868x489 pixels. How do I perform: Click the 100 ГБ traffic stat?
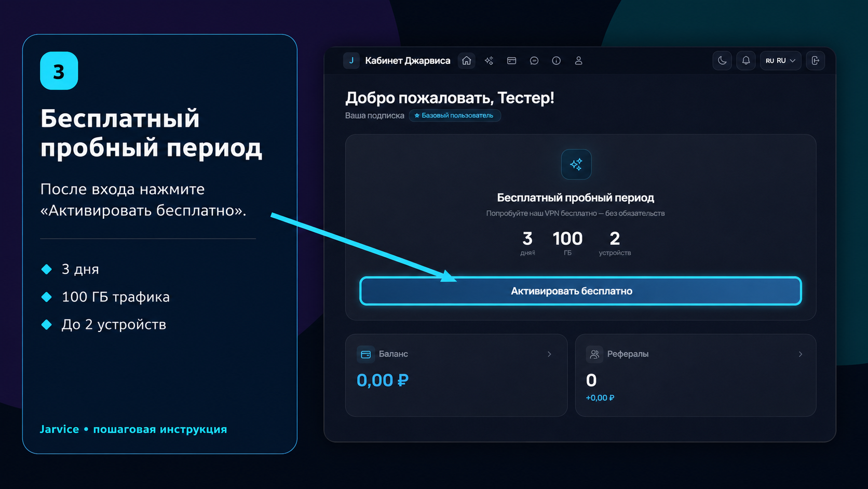click(x=567, y=243)
